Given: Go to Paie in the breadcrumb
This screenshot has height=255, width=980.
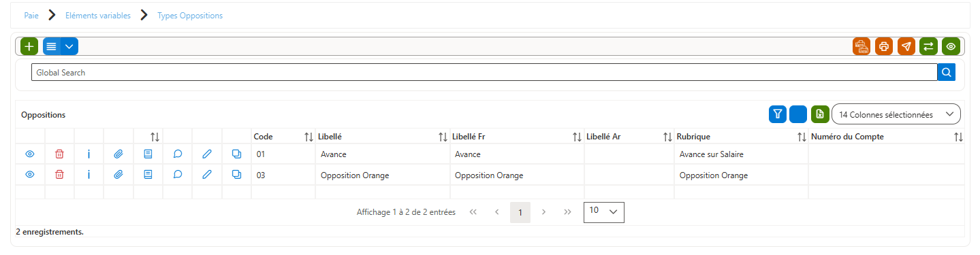Looking at the screenshot, I should [31, 16].
